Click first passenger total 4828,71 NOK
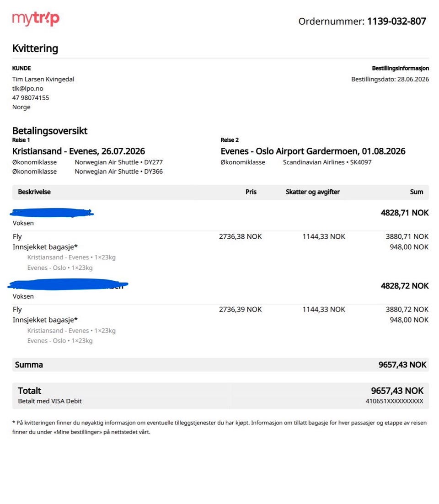The image size is (439, 504). click(x=405, y=213)
